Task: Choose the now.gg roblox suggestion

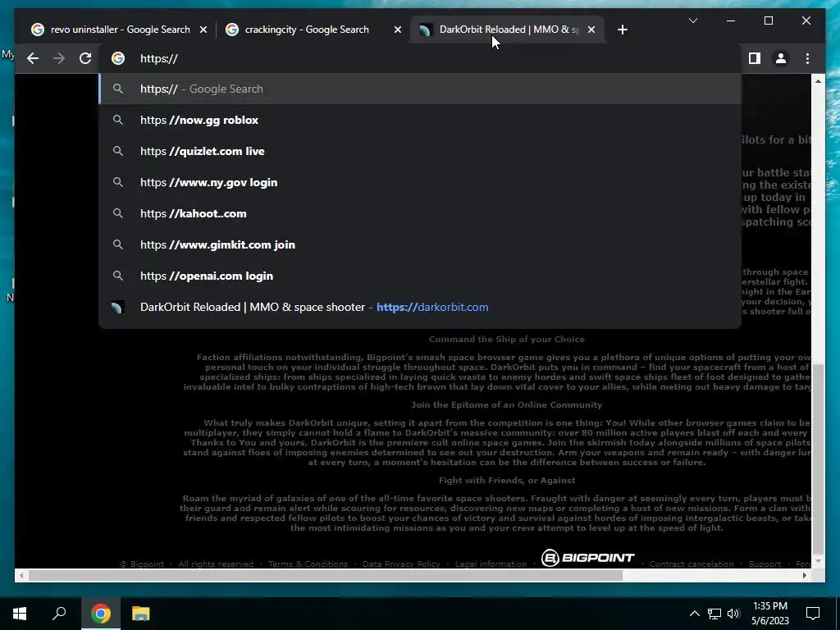Action: 421,120
